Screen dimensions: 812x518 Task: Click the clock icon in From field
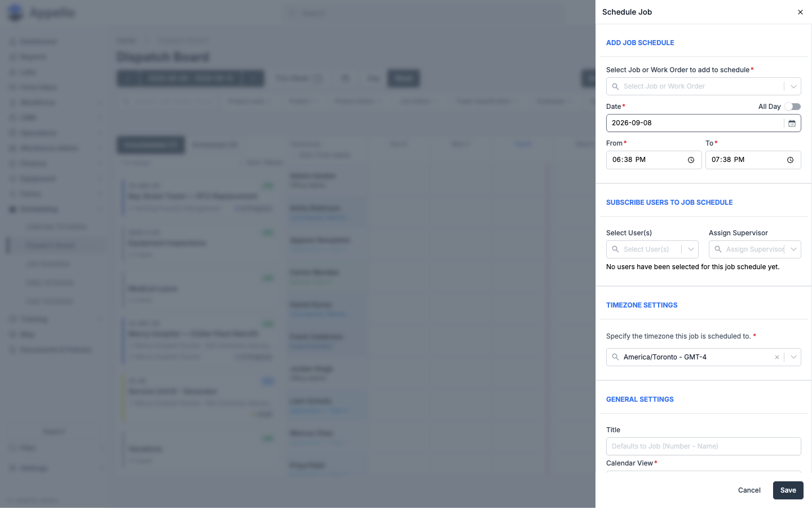point(691,160)
